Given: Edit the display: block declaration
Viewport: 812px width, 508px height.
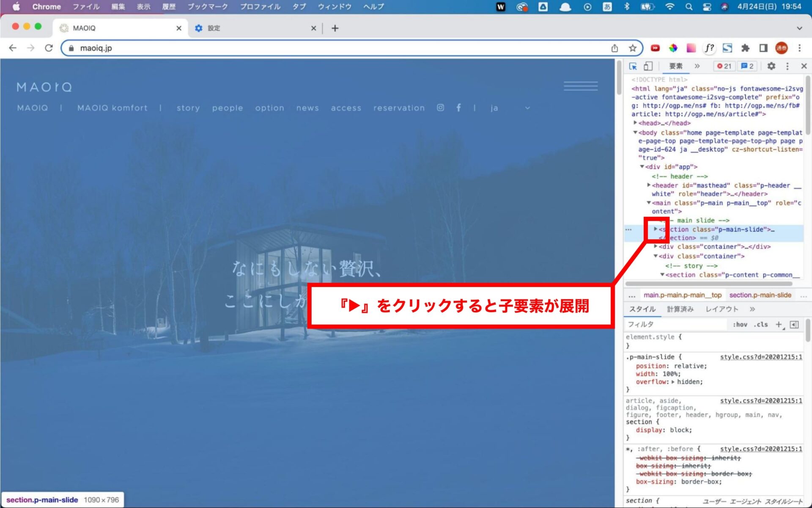Looking at the screenshot, I should (664, 430).
